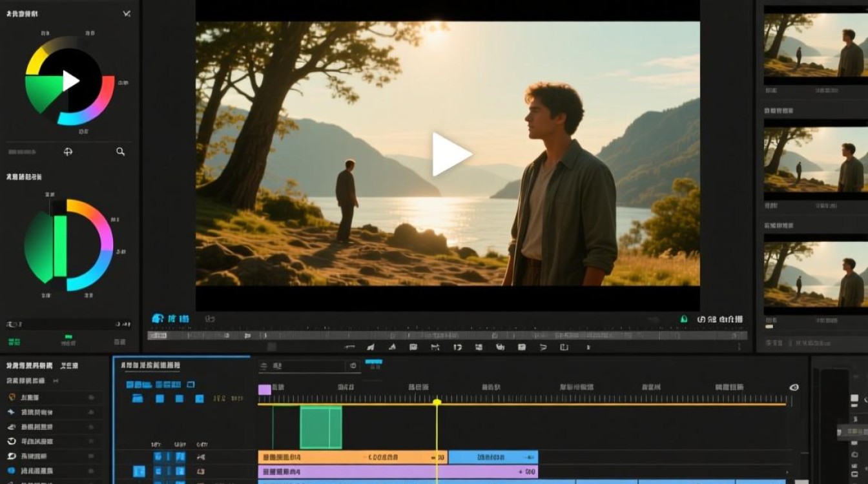This screenshot has width=868, height=484.
Task: Toggle the dot in the orange-icon effects row
Action: point(91,398)
